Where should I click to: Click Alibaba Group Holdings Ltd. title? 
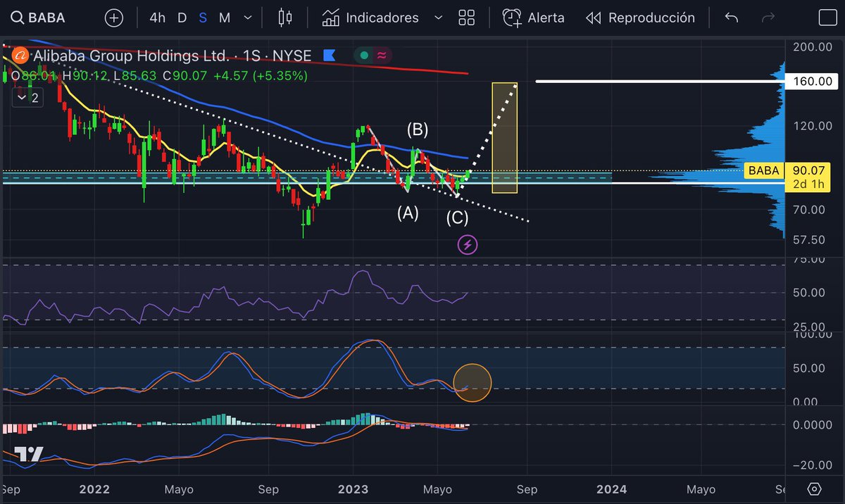tap(130, 56)
